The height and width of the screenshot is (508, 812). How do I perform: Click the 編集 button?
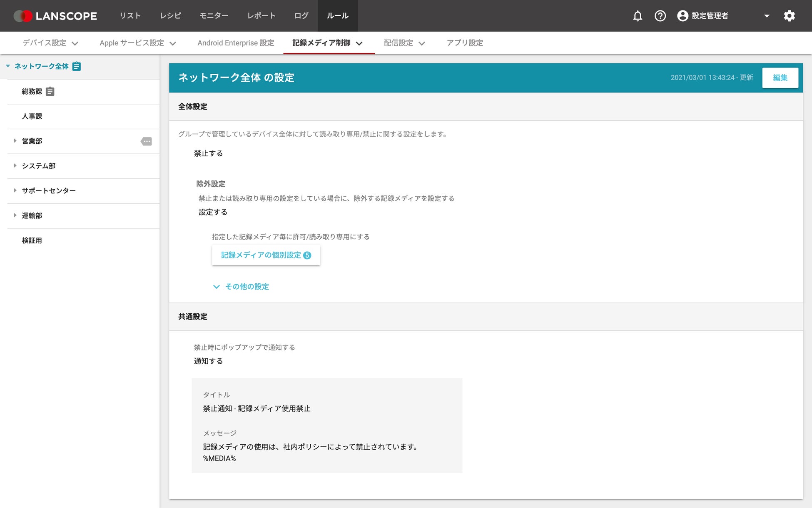(x=780, y=78)
